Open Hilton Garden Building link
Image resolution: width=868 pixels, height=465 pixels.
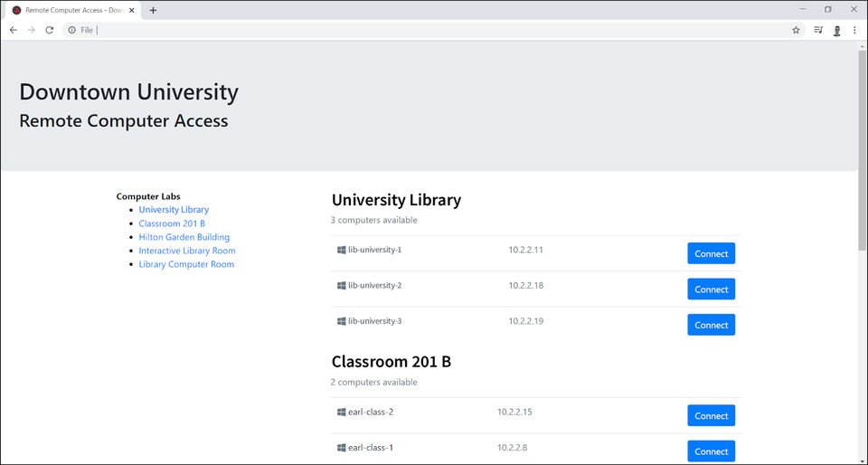pos(184,237)
